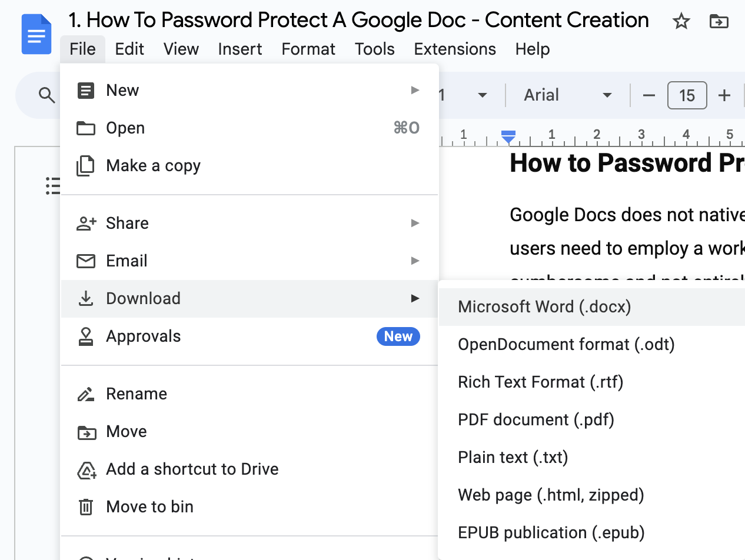The image size is (745, 560).
Task: Click the font size field showing 15
Action: [x=687, y=95]
